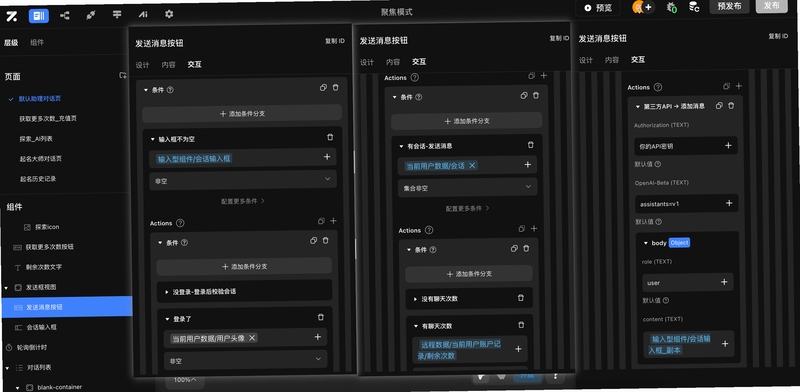Viewport: 800px width, 392px height.
Task: Select the 起名历史记录 page
Action: pyautogui.click(x=38, y=179)
